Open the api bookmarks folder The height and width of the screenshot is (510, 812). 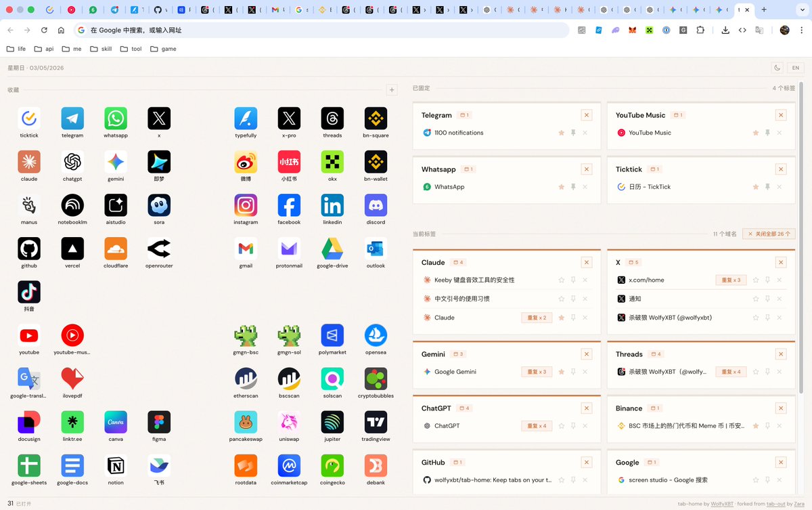pos(43,49)
